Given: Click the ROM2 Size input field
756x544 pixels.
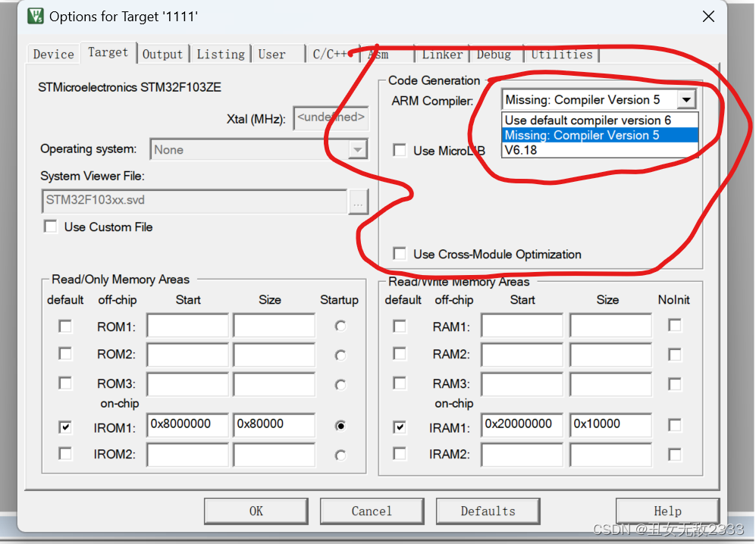Looking at the screenshot, I should point(274,355).
